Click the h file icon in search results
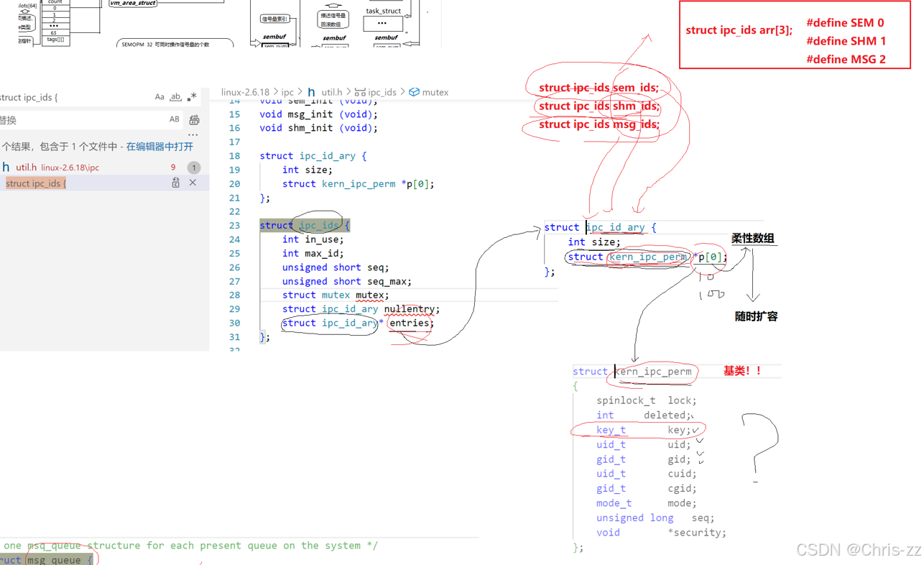924x565 pixels. 6,167
